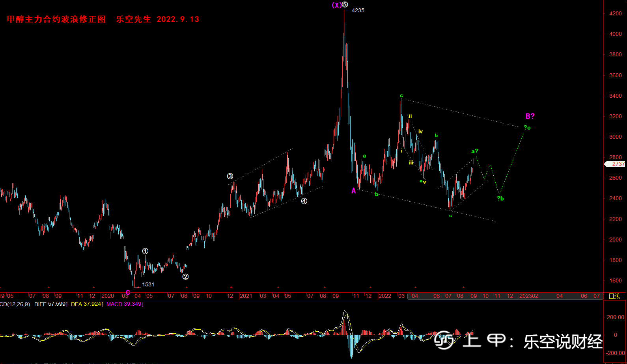Click the yellow iv sub-wave label
This screenshot has width=627, height=364.
tap(420, 132)
